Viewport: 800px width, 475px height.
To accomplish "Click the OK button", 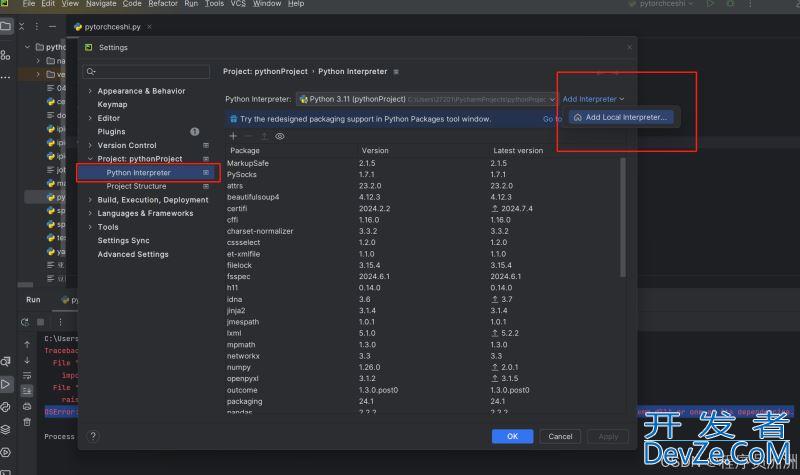I will click(512, 436).
